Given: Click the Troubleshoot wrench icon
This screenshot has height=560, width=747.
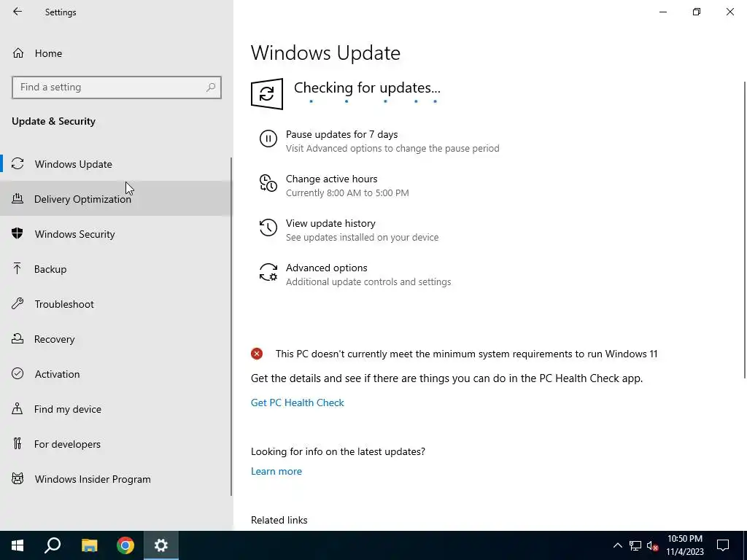Looking at the screenshot, I should [18, 303].
